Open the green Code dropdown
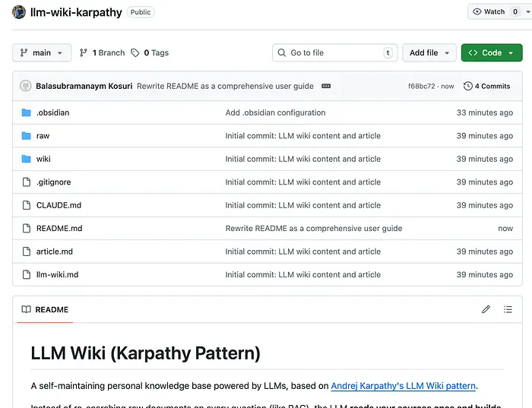The height and width of the screenshot is (408, 532). click(x=491, y=52)
